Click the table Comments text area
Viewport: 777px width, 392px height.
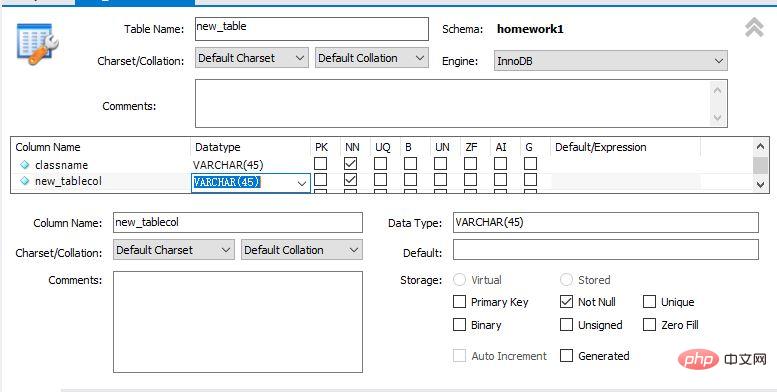click(x=461, y=104)
